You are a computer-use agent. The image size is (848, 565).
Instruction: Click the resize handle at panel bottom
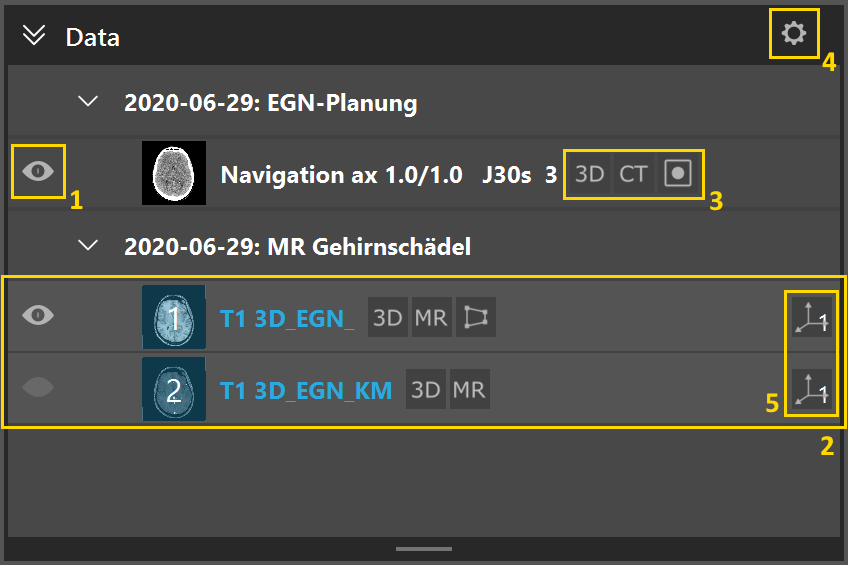coord(423,548)
